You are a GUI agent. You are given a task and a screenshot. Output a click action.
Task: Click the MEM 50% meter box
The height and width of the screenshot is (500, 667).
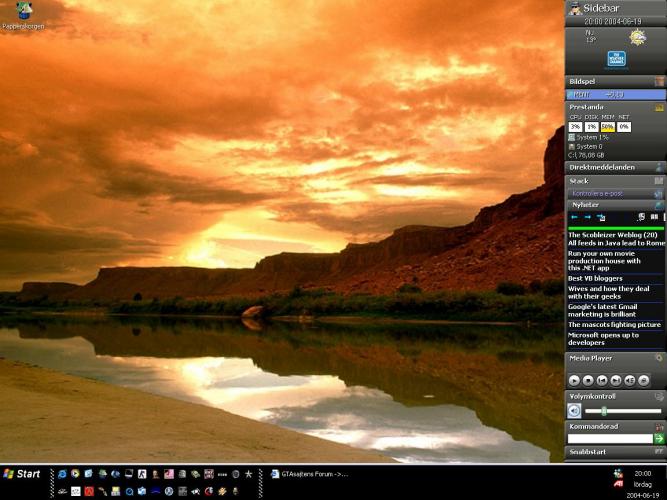pyautogui.click(x=607, y=127)
